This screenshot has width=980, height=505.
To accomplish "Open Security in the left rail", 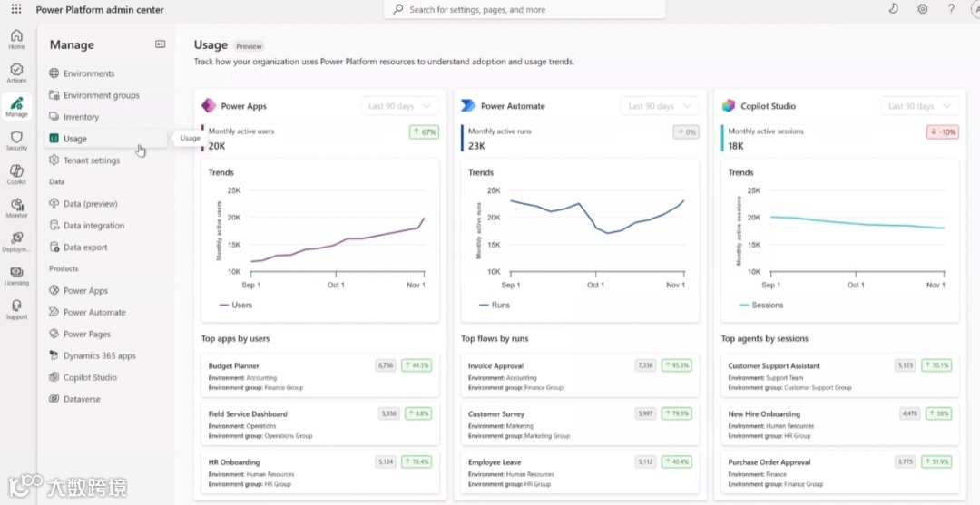I will 16,141.
